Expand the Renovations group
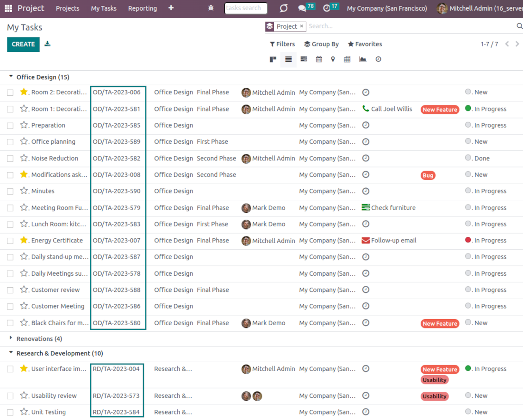The width and height of the screenshot is (523, 420). point(11,338)
